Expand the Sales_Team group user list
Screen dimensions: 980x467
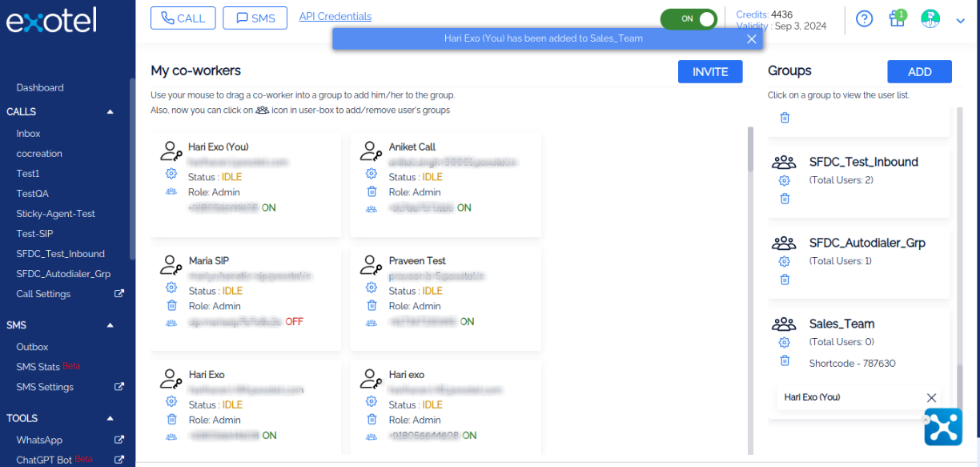(841, 324)
